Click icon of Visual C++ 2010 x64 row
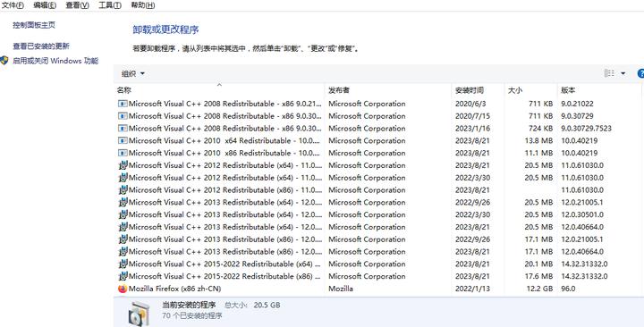The image size is (644, 327). click(123, 141)
